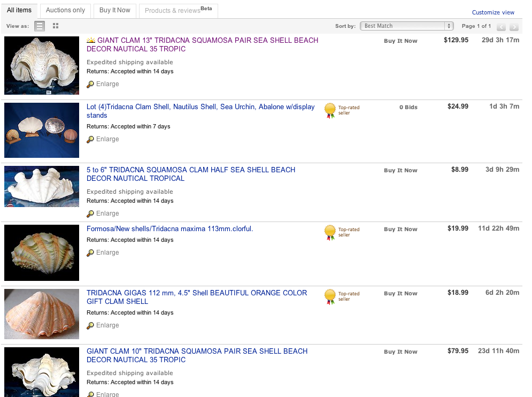532x397 pixels.
Task: Switch to list view icon
Action: point(40,26)
